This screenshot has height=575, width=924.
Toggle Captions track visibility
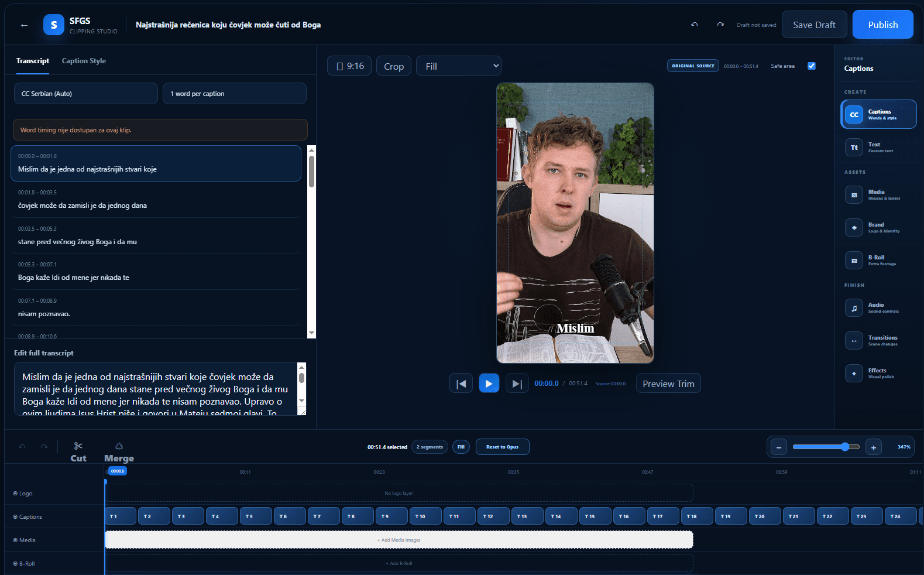pos(15,516)
